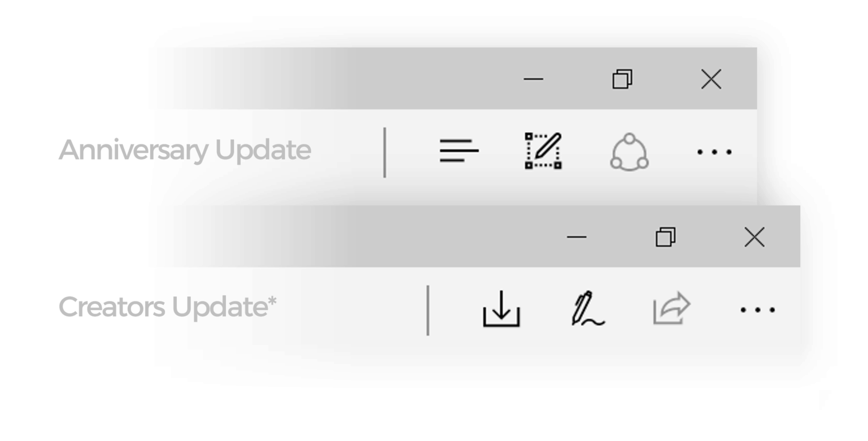Click the circular Share icon in Anniversary toolbar
The height and width of the screenshot is (441, 868).
click(629, 152)
